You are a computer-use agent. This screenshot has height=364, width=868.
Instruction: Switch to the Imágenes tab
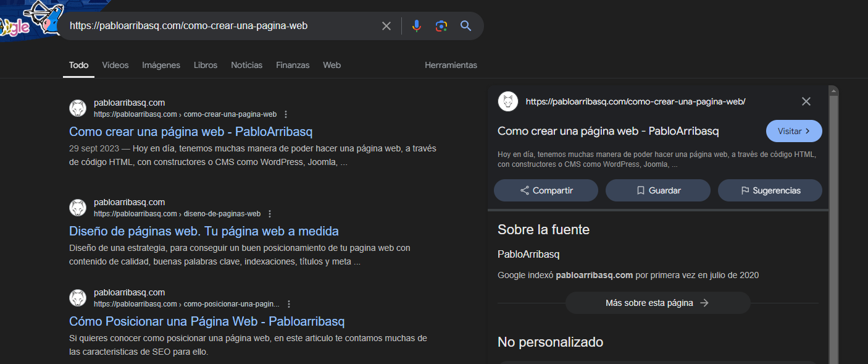pos(161,65)
